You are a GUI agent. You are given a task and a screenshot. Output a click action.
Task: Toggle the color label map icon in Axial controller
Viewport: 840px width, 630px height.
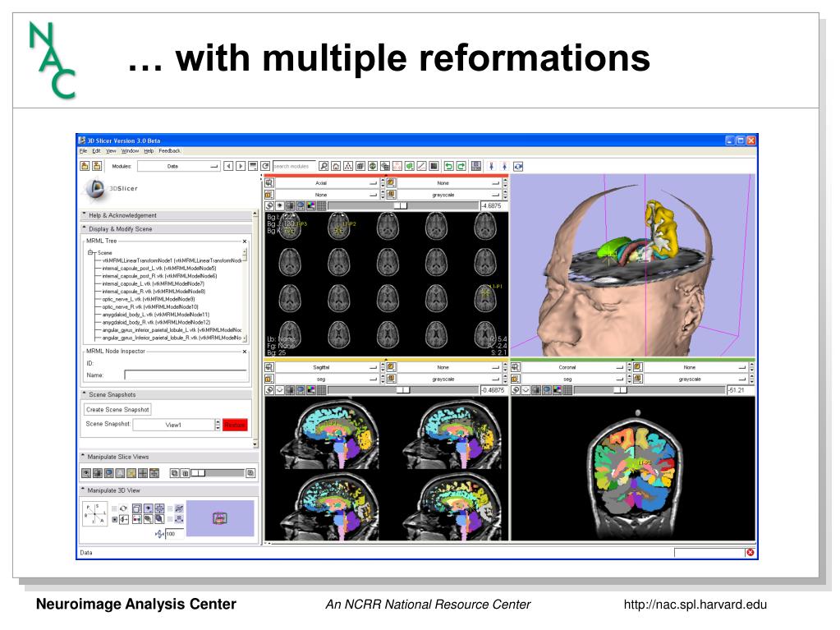click(x=310, y=206)
